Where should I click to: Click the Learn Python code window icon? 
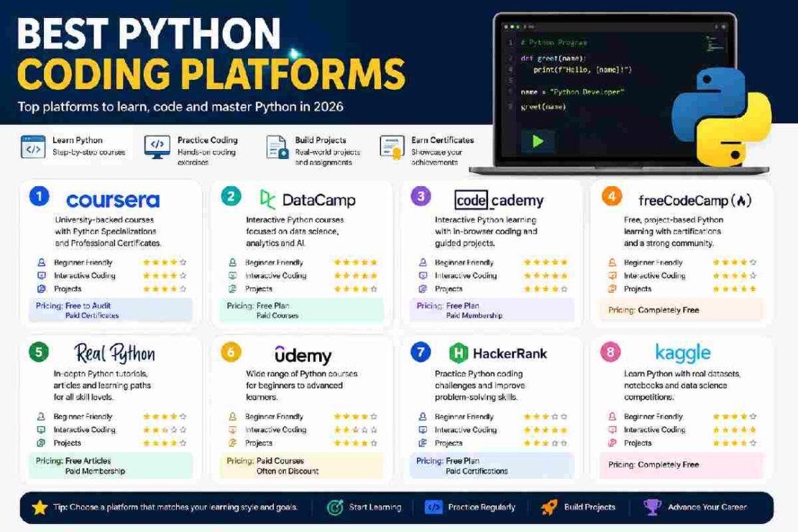(33, 147)
